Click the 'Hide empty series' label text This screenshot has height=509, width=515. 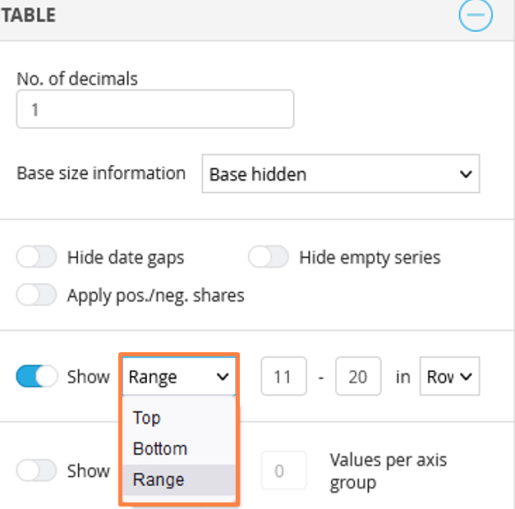tap(370, 258)
